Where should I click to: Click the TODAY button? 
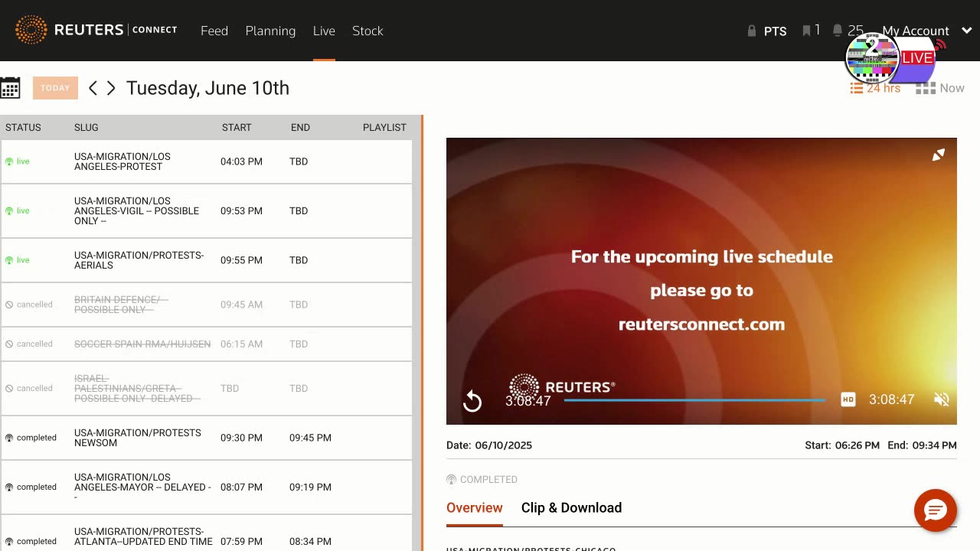(x=55, y=88)
